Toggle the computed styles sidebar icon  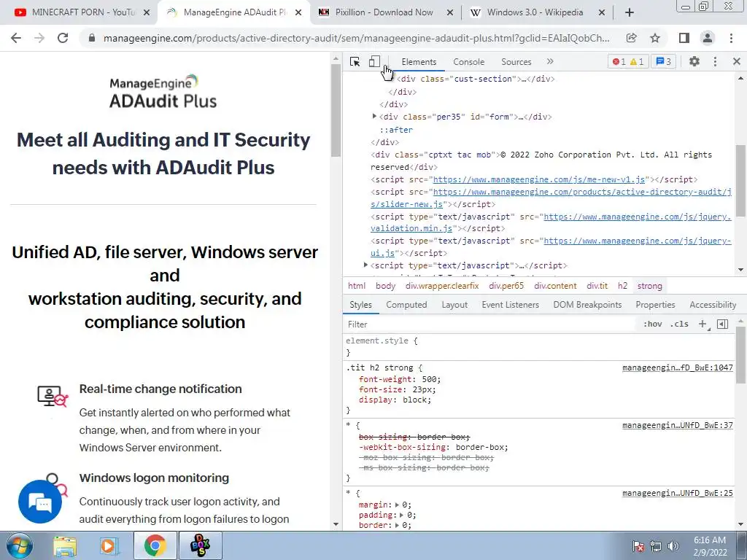(x=723, y=324)
